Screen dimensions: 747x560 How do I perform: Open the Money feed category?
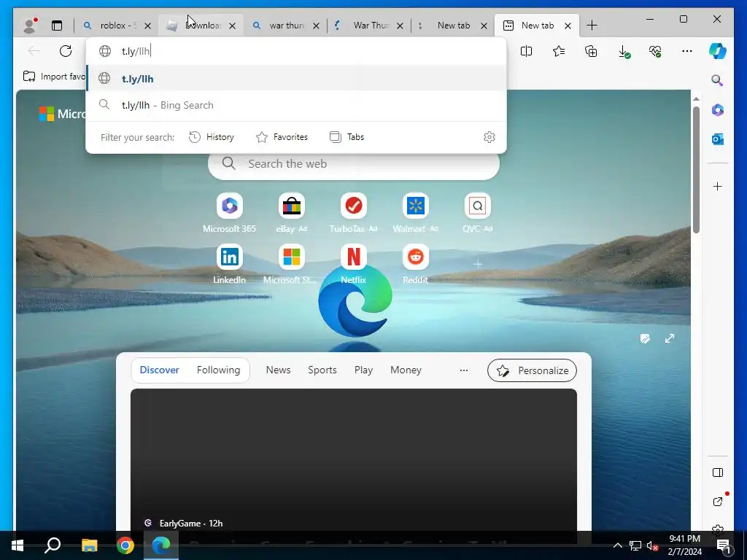tap(406, 370)
